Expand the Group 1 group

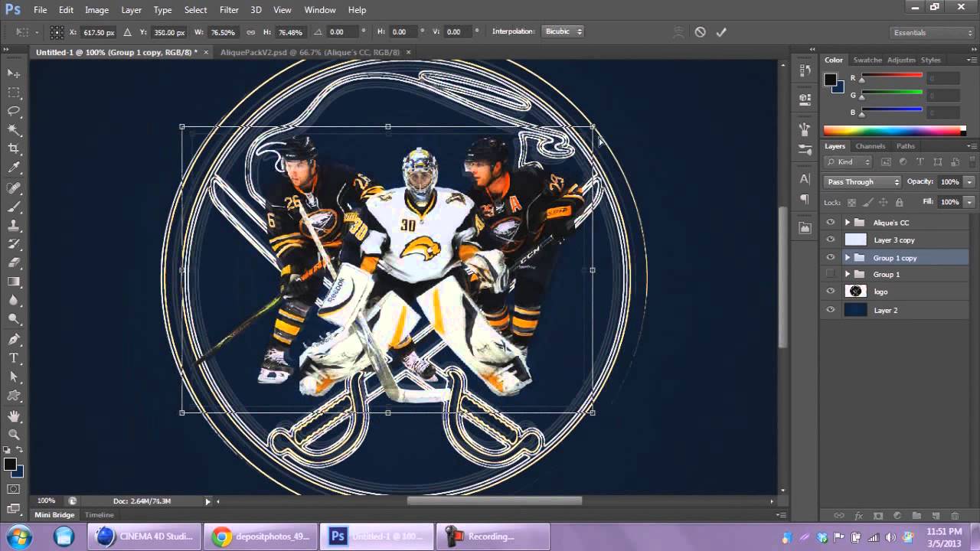tap(848, 274)
